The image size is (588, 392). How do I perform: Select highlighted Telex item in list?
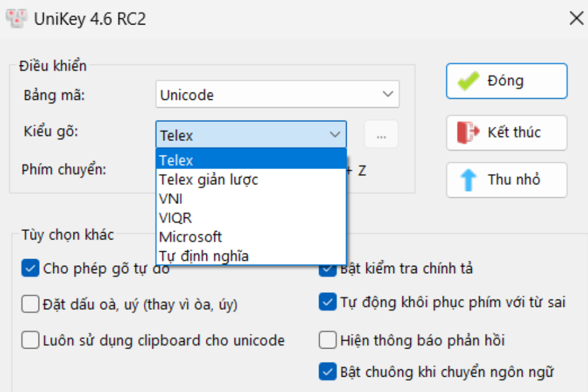click(x=176, y=160)
